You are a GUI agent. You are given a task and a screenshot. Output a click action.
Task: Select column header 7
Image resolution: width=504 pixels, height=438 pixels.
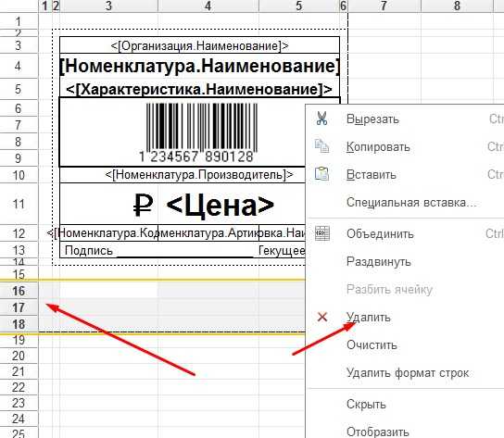point(384,6)
